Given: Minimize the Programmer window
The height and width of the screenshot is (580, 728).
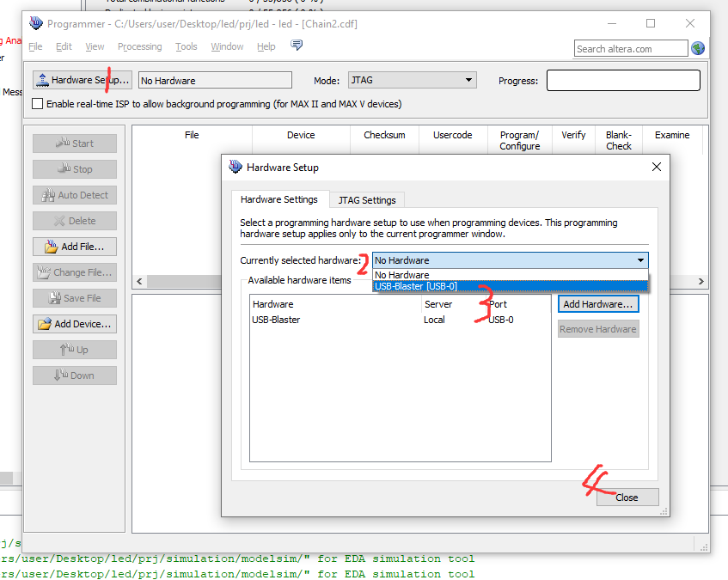Looking at the screenshot, I should pyautogui.click(x=612, y=23).
